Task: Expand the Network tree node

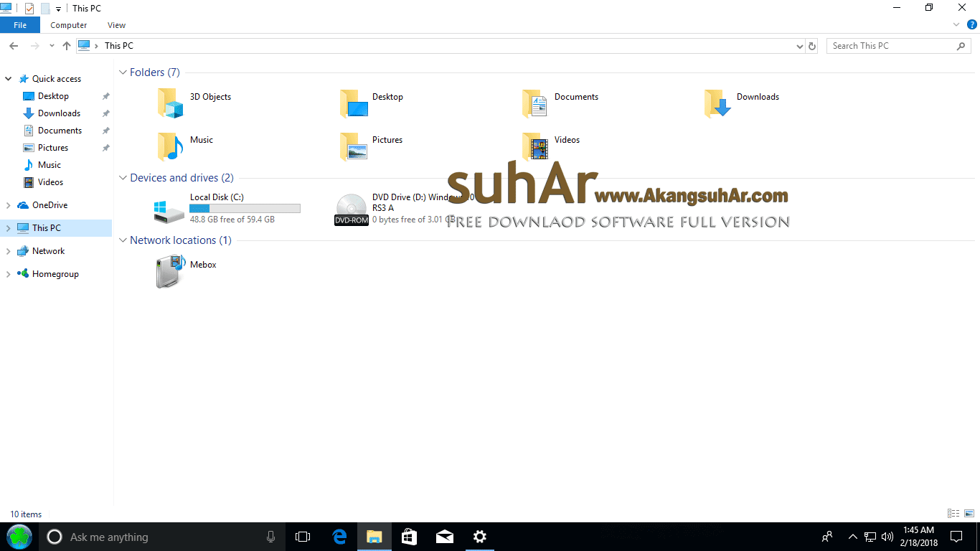Action: coord(8,251)
